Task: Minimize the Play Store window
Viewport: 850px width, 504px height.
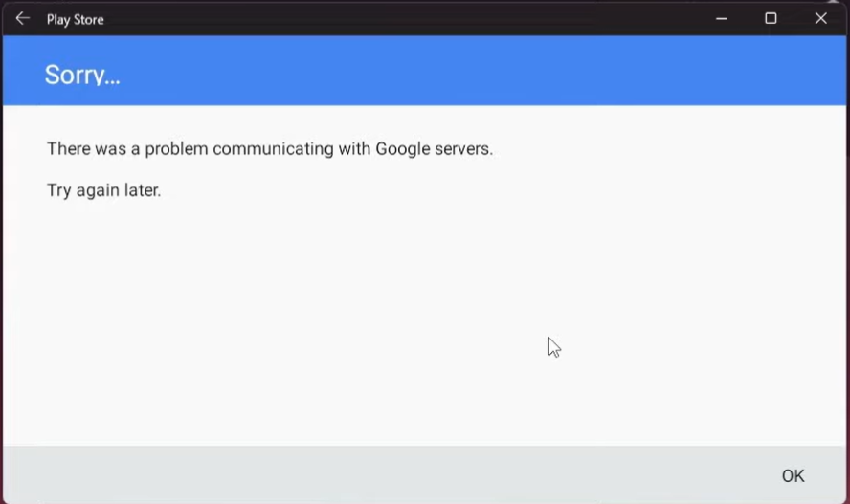Action: coord(721,19)
